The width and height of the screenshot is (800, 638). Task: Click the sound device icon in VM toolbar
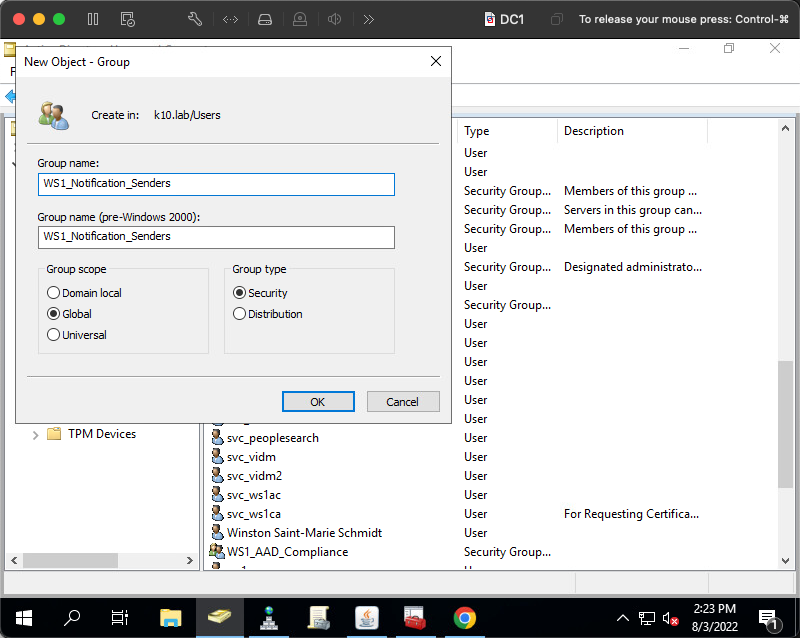(335, 19)
